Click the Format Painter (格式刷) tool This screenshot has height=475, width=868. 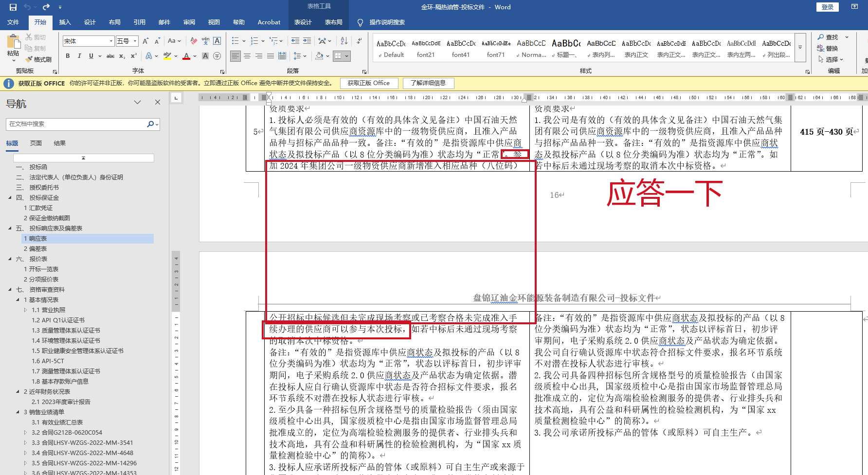tap(38, 59)
